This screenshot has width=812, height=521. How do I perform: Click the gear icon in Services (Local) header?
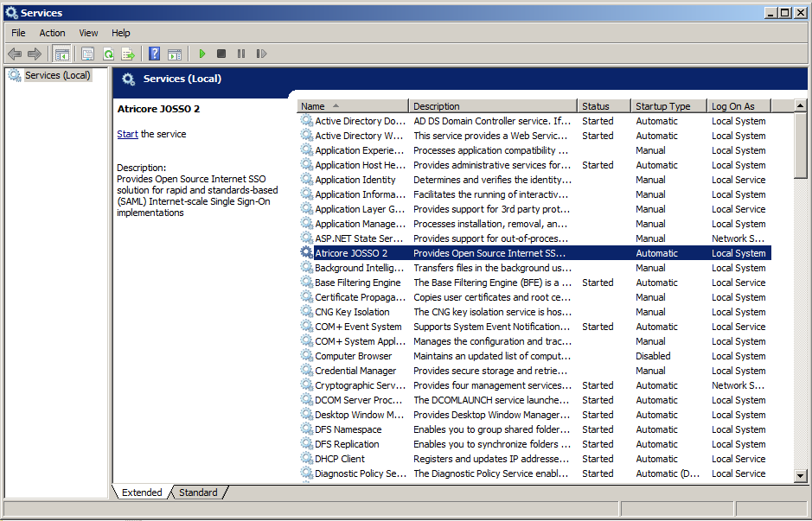129,79
